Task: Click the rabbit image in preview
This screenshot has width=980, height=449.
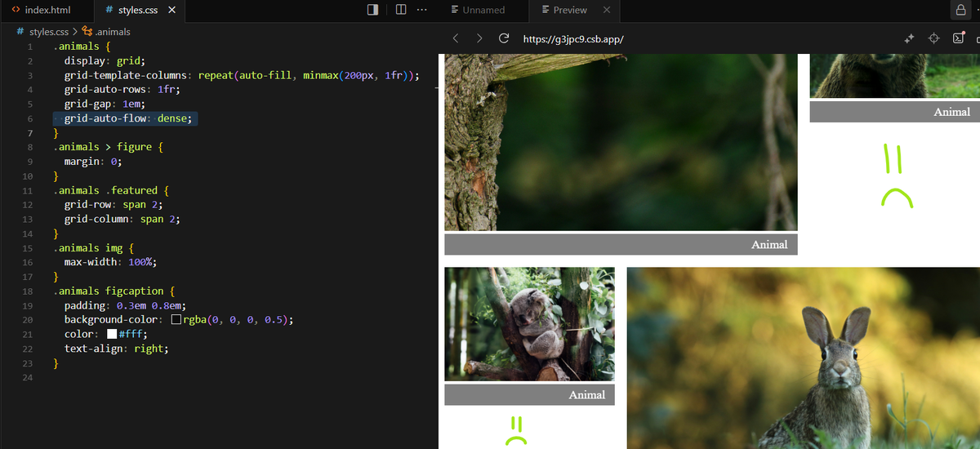Action: point(804,358)
